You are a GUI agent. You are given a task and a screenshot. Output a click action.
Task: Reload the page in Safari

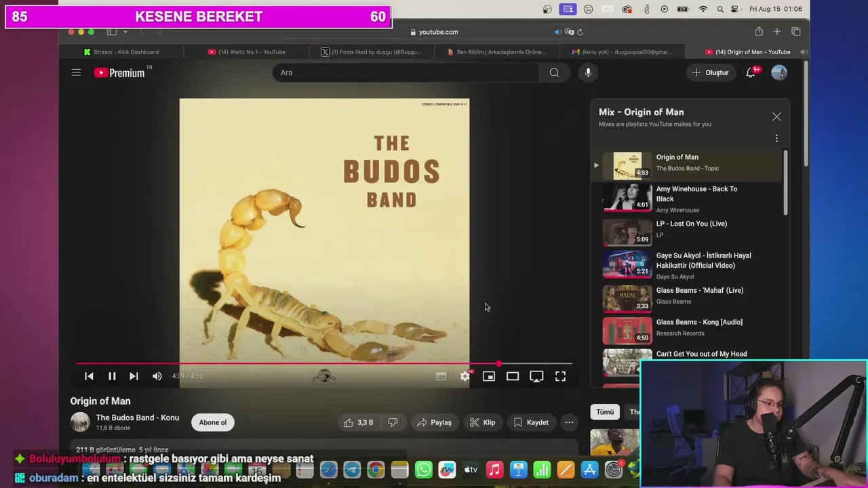pyautogui.click(x=580, y=32)
